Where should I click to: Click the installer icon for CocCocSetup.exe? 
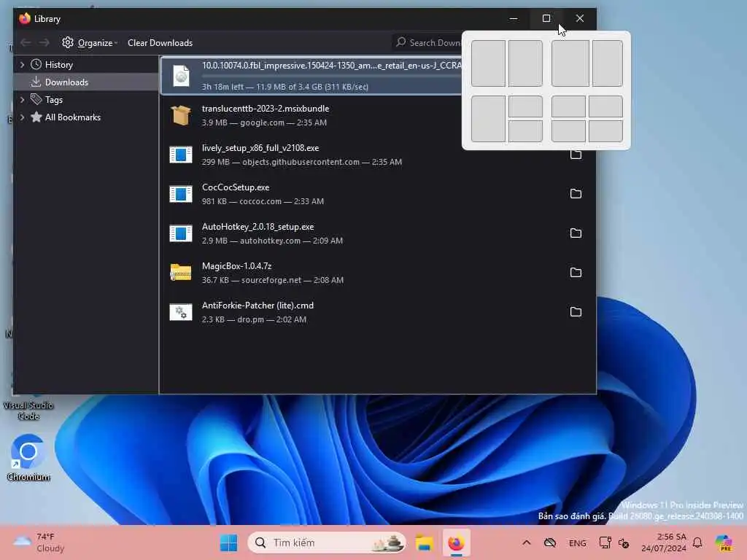coord(181,194)
